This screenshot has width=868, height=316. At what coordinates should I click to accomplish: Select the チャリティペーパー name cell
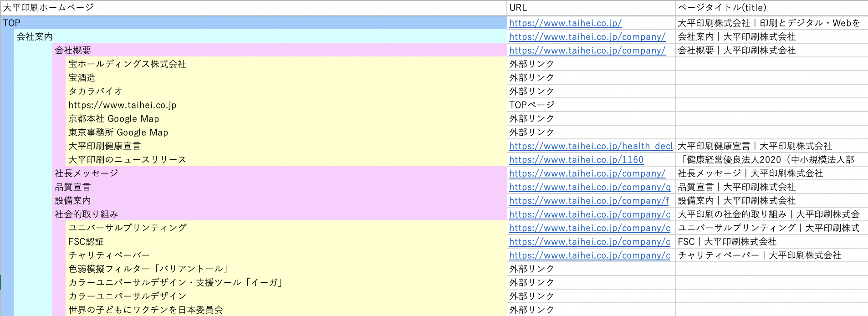[286, 255]
